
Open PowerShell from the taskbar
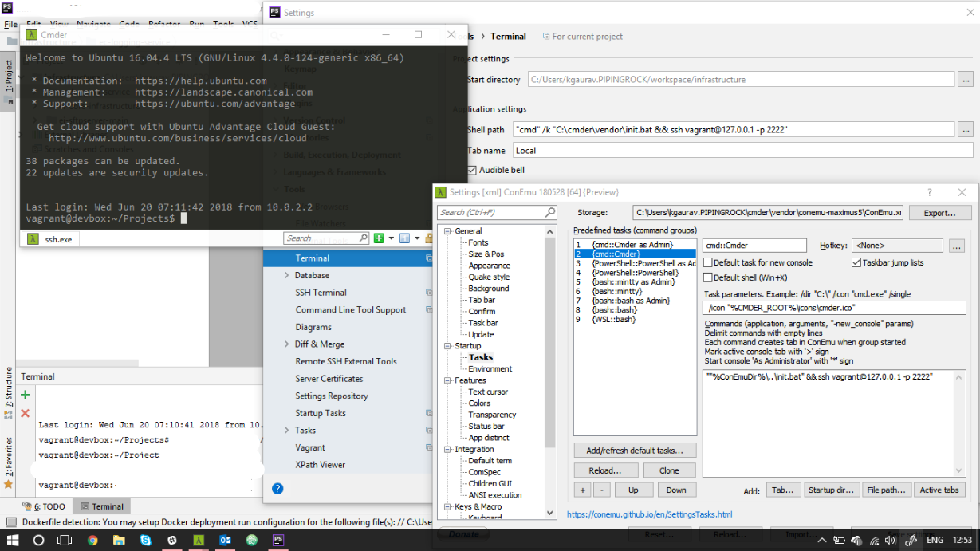tap(277, 540)
